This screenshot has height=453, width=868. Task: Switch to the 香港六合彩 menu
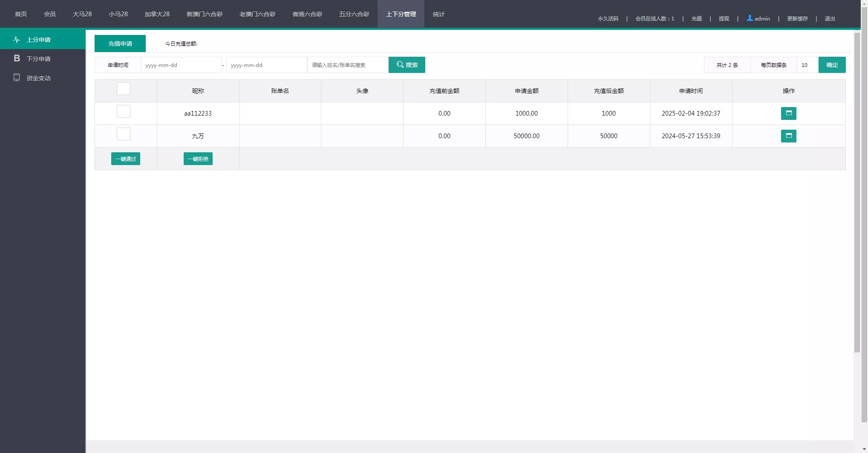tap(307, 14)
